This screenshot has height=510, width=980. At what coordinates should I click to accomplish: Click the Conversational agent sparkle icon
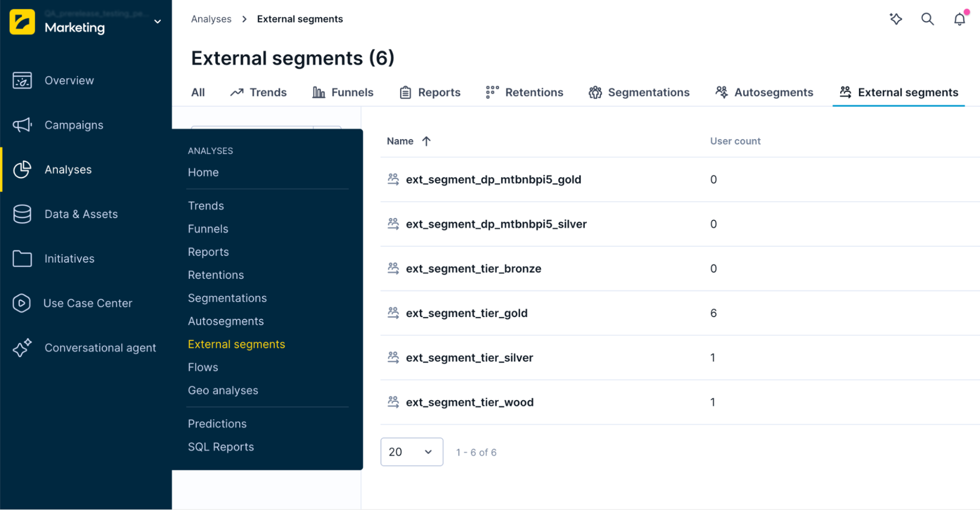[x=22, y=348]
